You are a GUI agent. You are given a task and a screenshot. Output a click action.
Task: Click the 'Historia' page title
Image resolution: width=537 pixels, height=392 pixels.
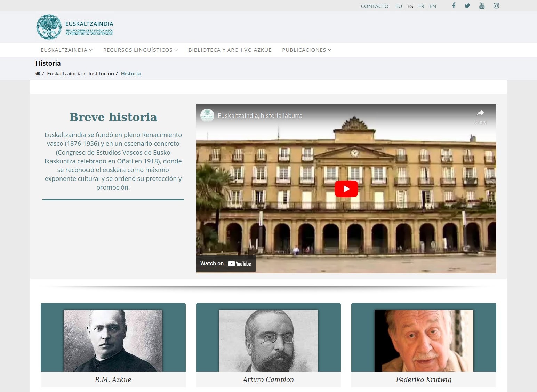48,63
